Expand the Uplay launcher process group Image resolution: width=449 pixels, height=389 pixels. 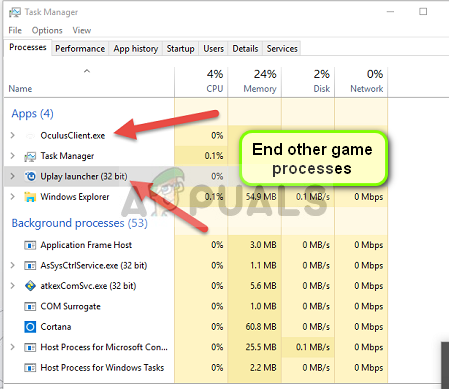13,176
